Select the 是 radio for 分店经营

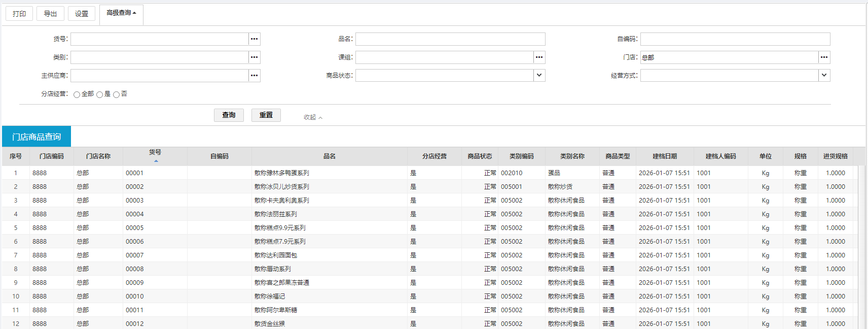pos(100,94)
